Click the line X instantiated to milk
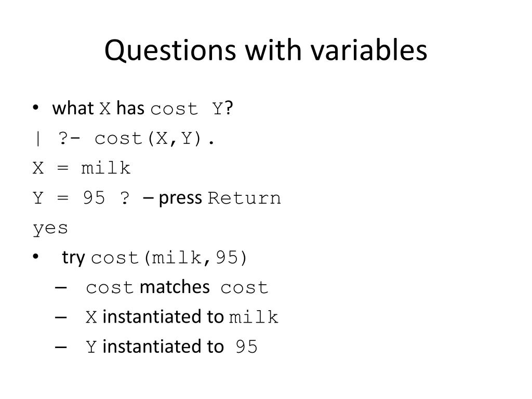532x399 pixels. pos(182,317)
